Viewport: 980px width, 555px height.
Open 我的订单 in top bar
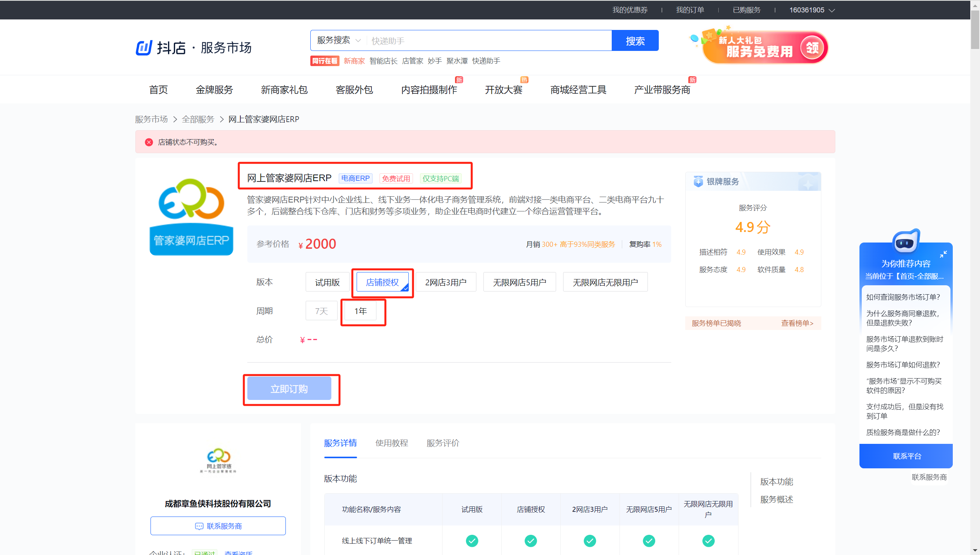coord(690,10)
